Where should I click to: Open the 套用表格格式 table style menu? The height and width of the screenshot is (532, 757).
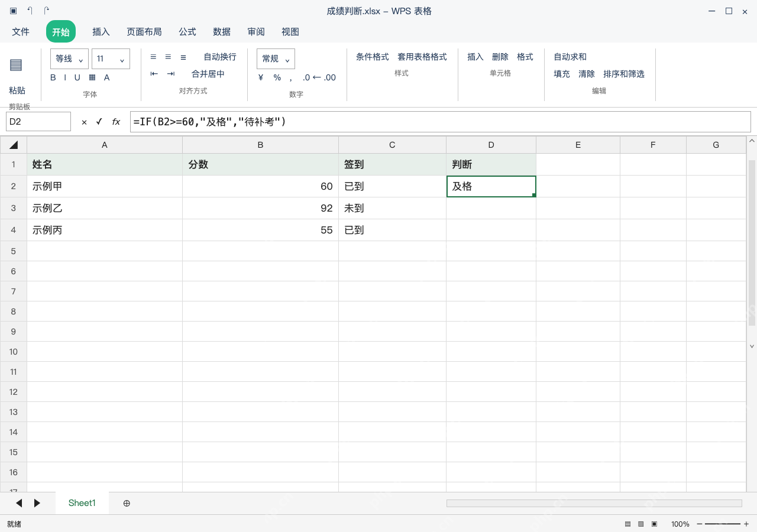[x=422, y=57]
